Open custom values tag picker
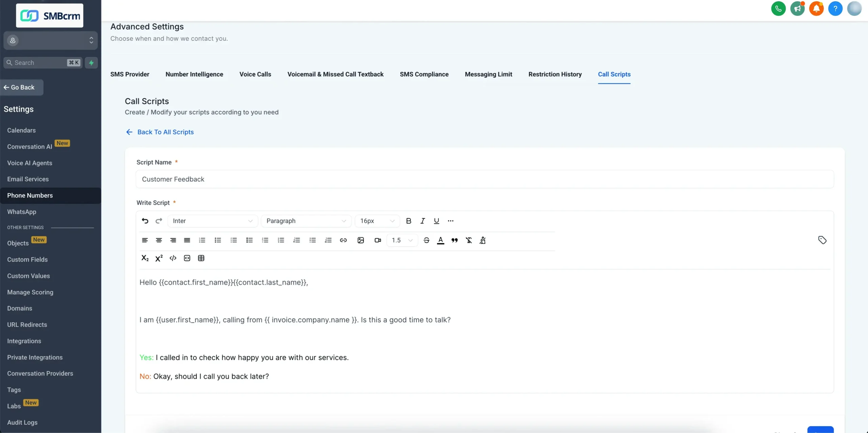868x433 pixels. [822, 240]
